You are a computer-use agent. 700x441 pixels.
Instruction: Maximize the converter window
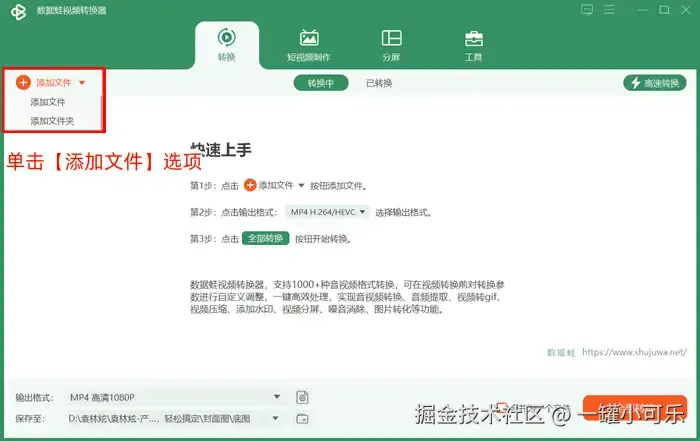tap(664, 10)
